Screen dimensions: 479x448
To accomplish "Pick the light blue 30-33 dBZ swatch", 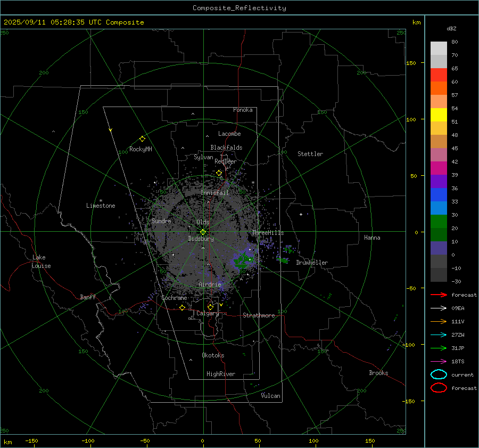I will click(x=439, y=208).
